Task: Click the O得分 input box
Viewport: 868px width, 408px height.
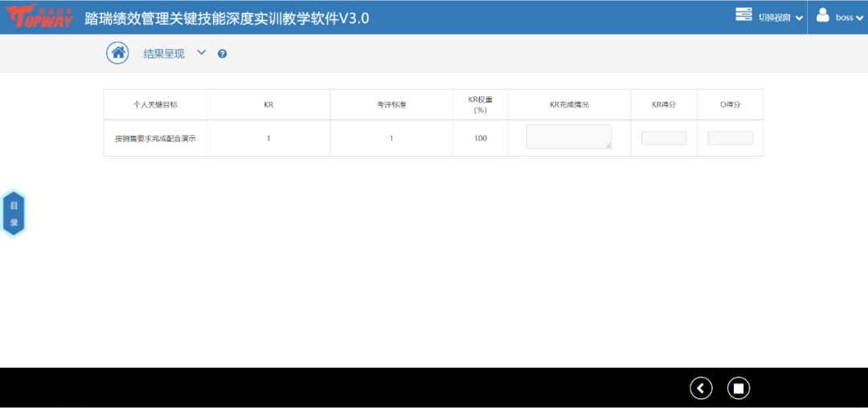Action: [x=730, y=138]
